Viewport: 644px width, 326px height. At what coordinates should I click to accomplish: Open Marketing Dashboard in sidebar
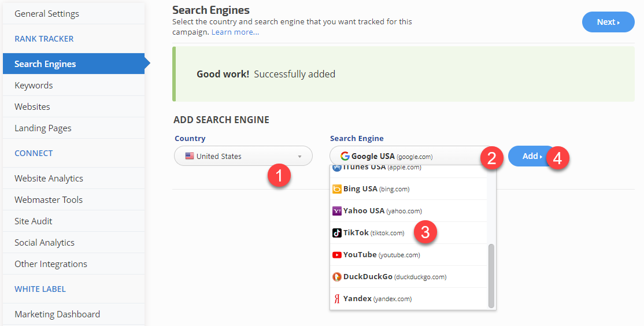click(57, 314)
